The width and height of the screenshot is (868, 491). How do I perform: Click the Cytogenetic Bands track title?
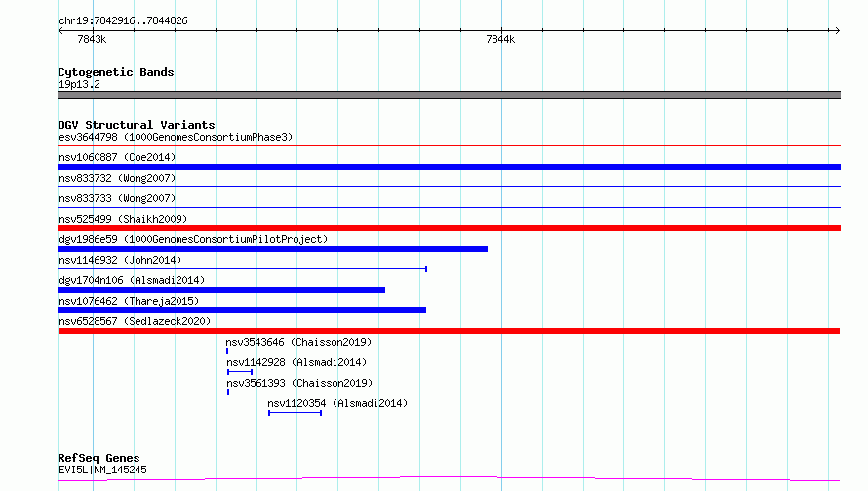point(116,72)
